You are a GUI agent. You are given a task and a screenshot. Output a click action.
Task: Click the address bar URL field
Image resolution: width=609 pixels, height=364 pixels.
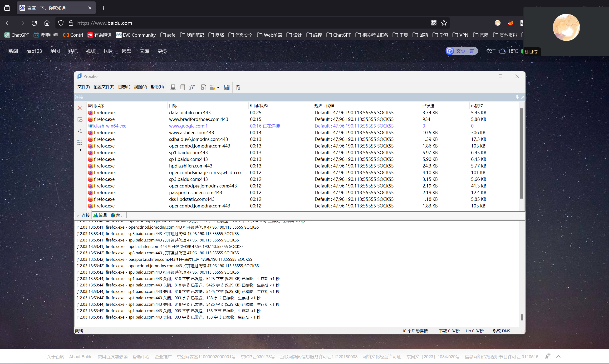coord(253,23)
